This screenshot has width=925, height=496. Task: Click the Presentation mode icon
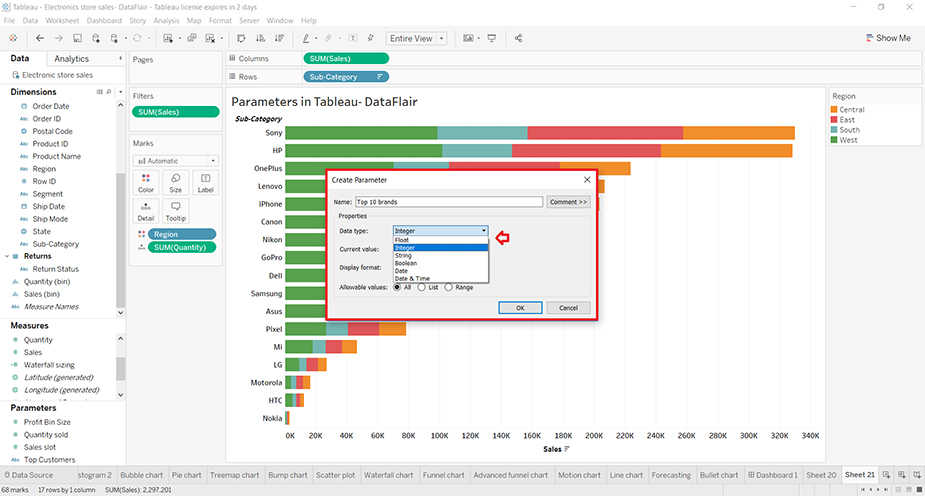(x=491, y=38)
